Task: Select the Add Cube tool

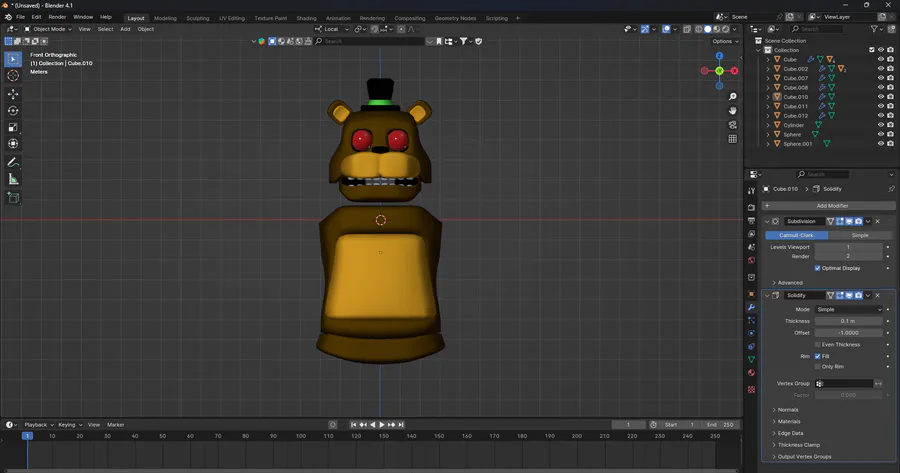Action: tap(13, 199)
